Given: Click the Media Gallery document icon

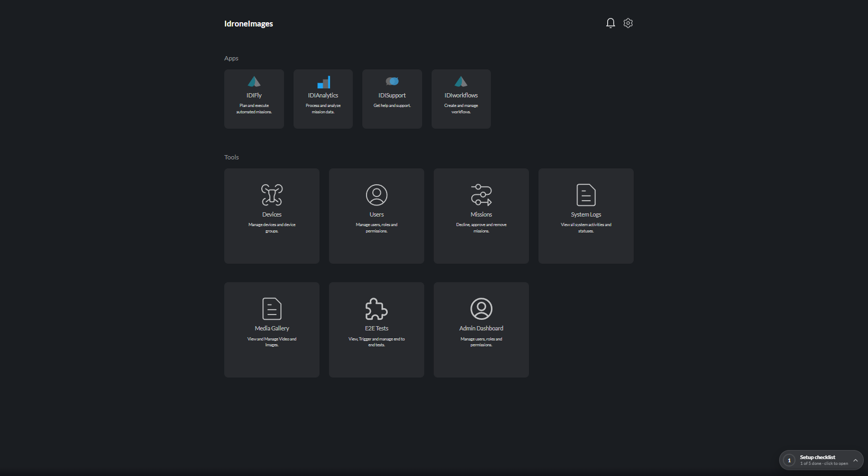Looking at the screenshot, I should (272, 309).
